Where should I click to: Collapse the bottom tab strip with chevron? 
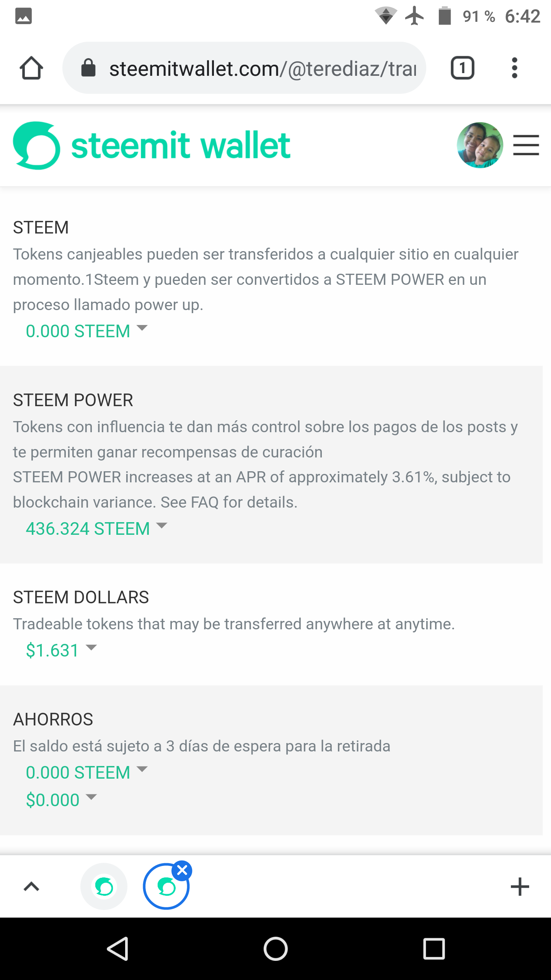point(31,887)
